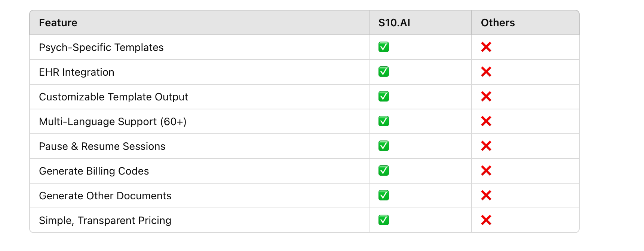Click the Feature column header
This screenshot has width=644, height=251.
pyautogui.click(x=58, y=23)
